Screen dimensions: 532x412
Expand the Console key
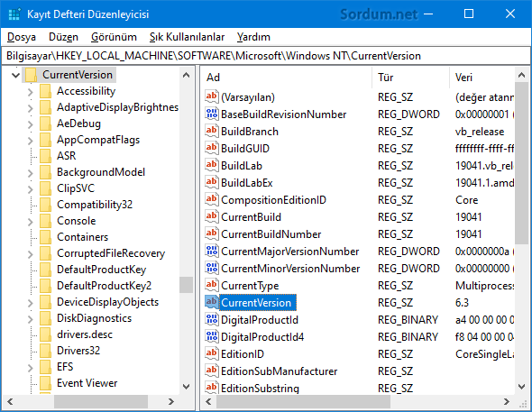pyautogui.click(x=30, y=222)
